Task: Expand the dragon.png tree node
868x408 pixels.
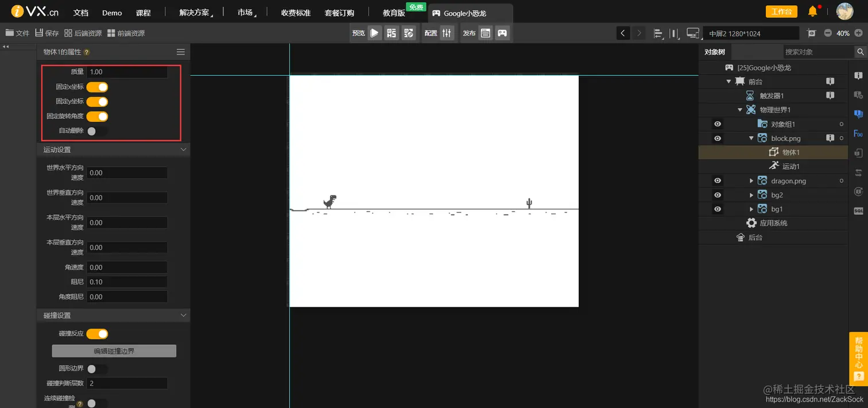Action: 751,181
